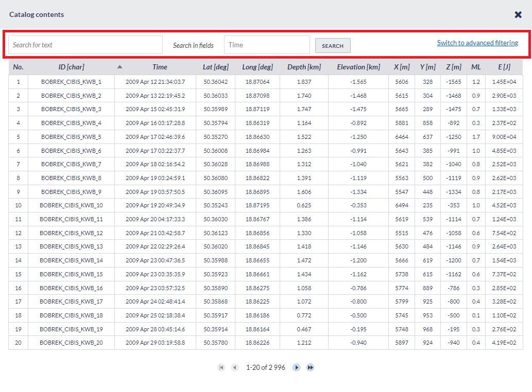Go to the previous page of results
532x392 pixels.
pos(235,367)
